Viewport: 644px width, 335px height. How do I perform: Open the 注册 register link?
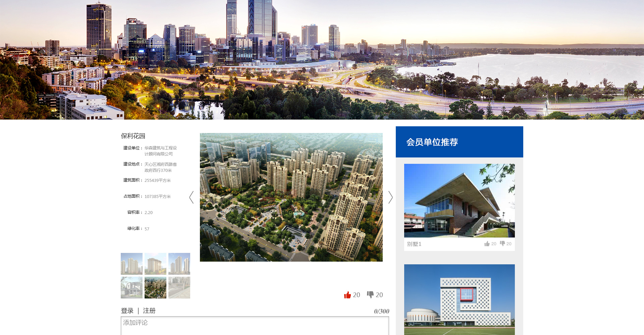[x=149, y=311]
